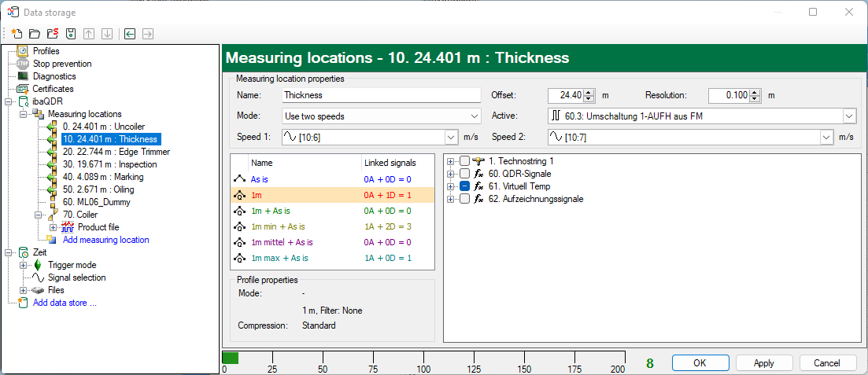Screen dimensions: 868x375
Task: Click 'Add measuring location' link
Action: [x=105, y=240]
